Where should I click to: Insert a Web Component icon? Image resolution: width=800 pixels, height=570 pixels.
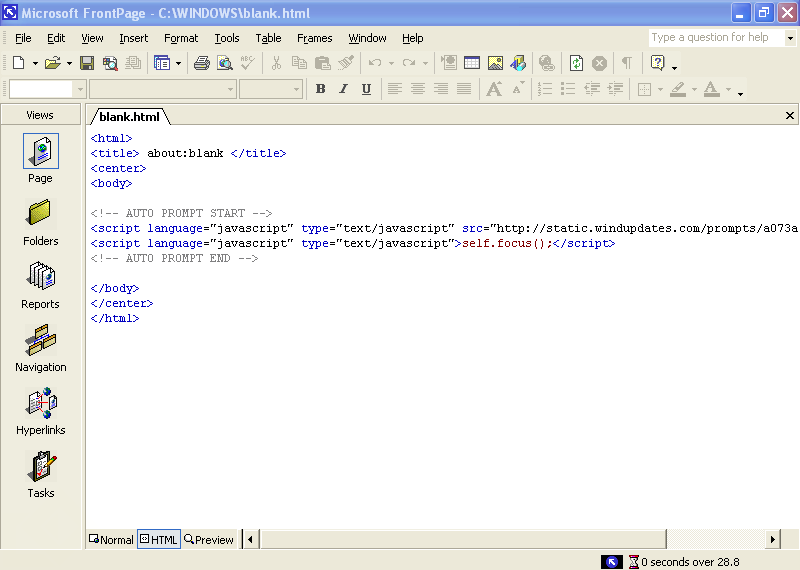(448, 63)
